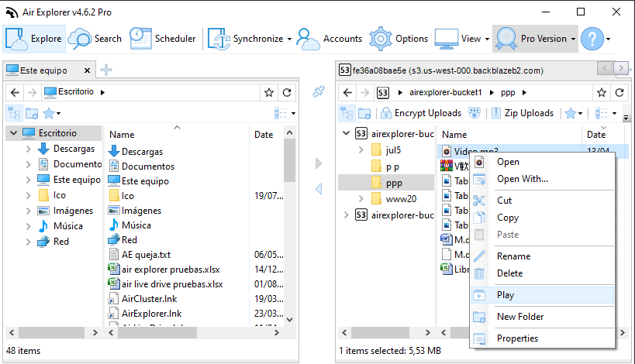Toggle Zip Uploads

coord(523,113)
